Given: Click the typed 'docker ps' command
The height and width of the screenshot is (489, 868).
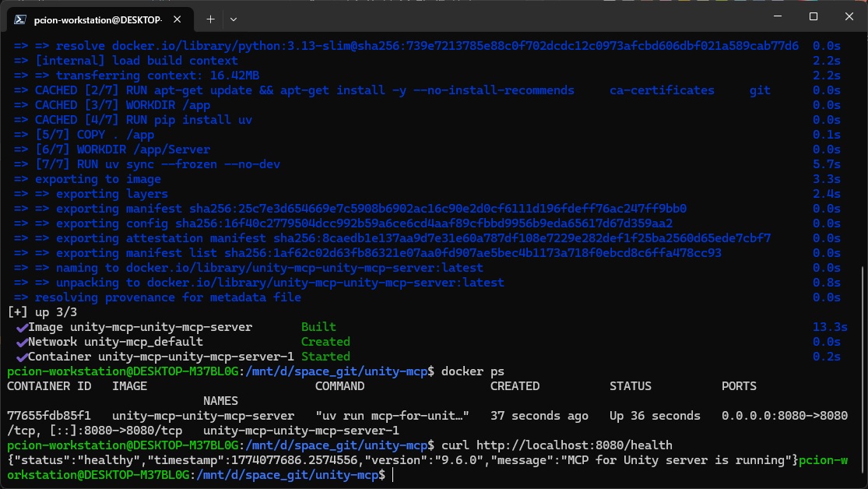Looking at the screenshot, I should pyautogui.click(x=473, y=371).
